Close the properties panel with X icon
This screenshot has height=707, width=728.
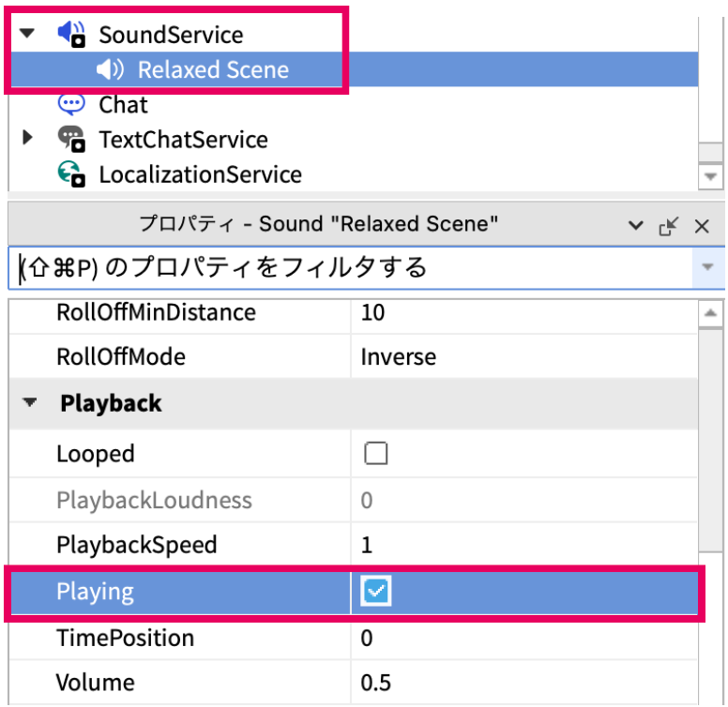pyautogui.click(x=702, y=225)
